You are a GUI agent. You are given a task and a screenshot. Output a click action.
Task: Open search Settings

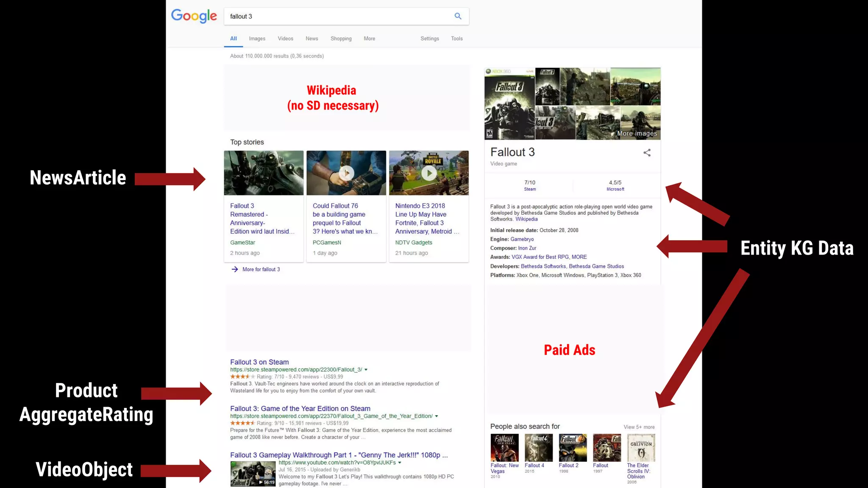coord(429,39)
